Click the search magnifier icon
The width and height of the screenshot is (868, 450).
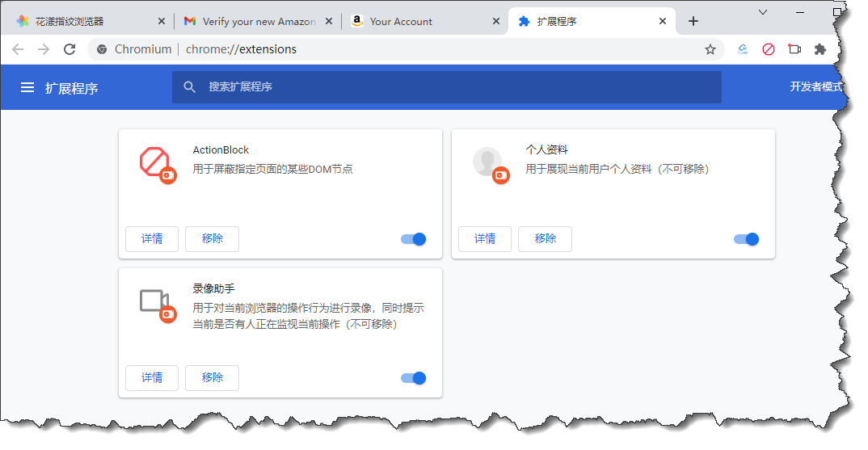click(189, 87)
